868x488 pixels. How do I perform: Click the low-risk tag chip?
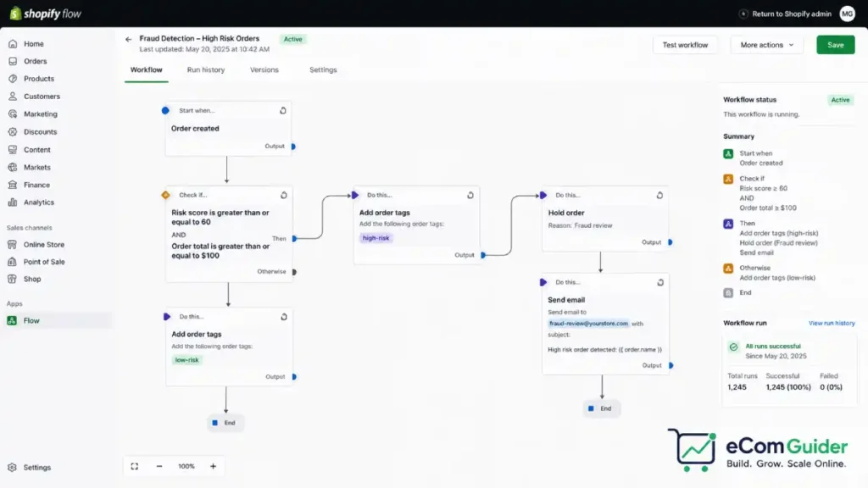point(187,360)
